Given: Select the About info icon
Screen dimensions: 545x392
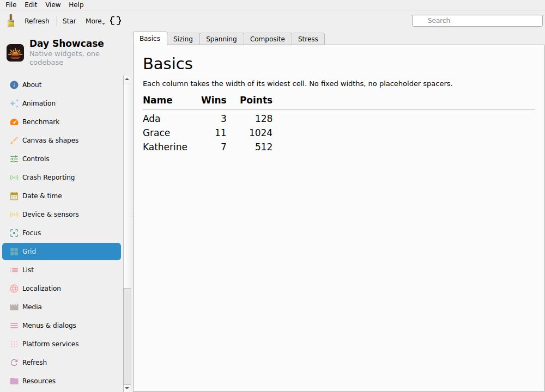Looking at the screenshot, I should 14,85.
